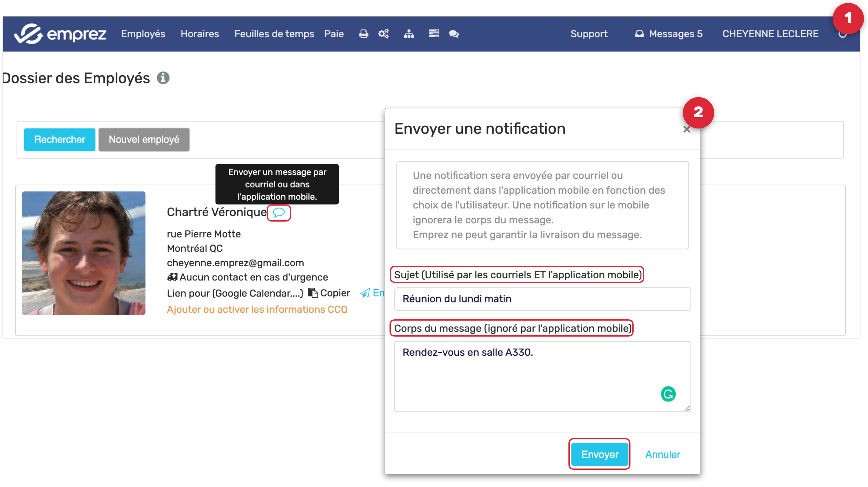
Task: Open the Horaires menu
Action: (200, 34)
